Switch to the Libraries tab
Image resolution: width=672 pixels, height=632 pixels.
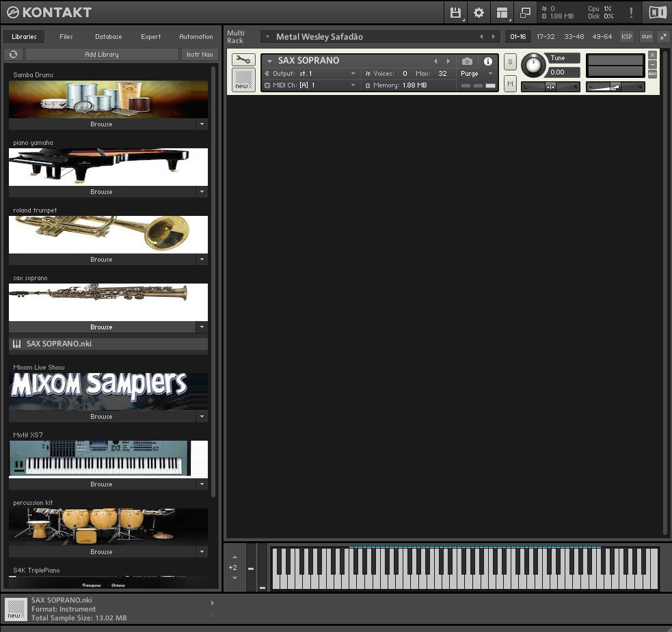[x=24, y=37]
